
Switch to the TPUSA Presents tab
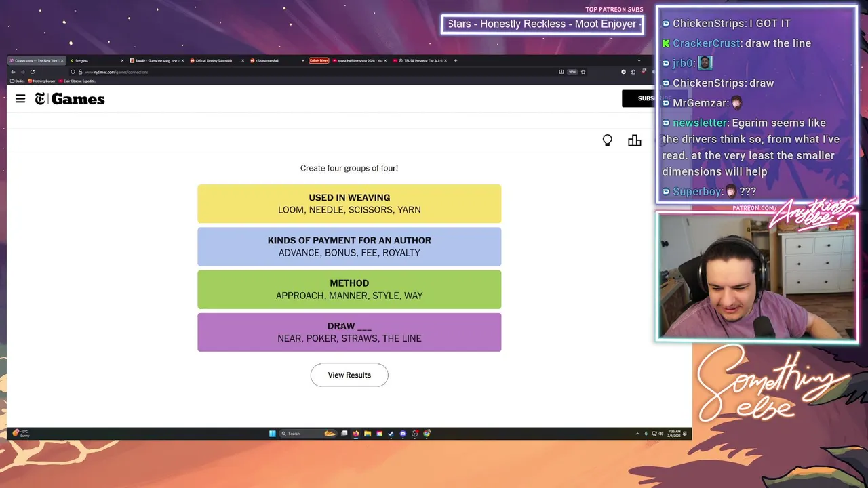coord(420,60)
